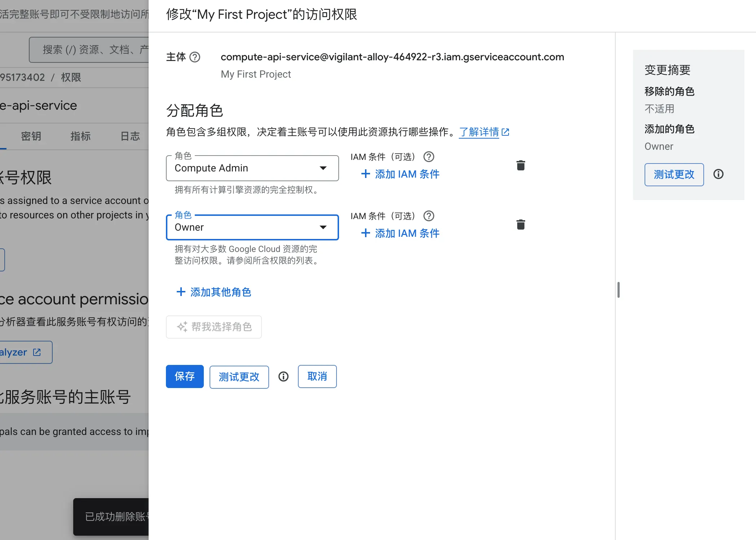The height and width of the screenshot is (540, 756).
Task: Open help tooltip next to 主体
Action: click(x=195, y=57)
